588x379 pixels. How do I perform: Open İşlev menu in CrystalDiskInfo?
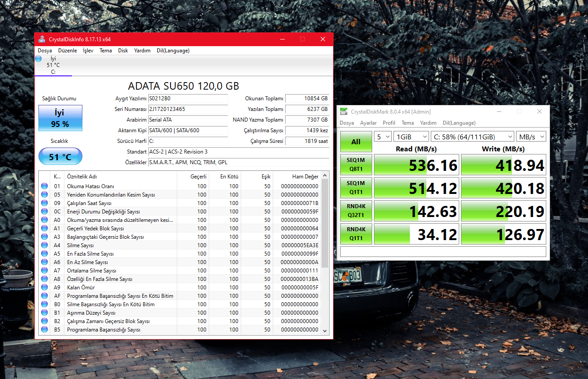tap(88, 51)
